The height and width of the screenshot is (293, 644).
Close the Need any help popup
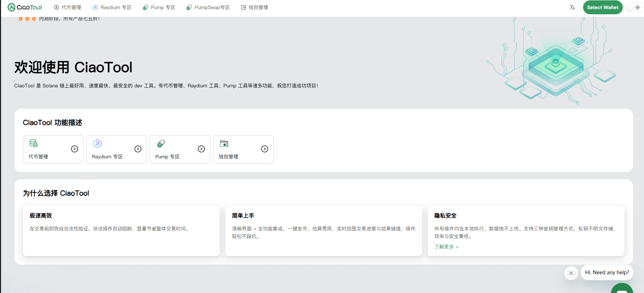point(571,273)
